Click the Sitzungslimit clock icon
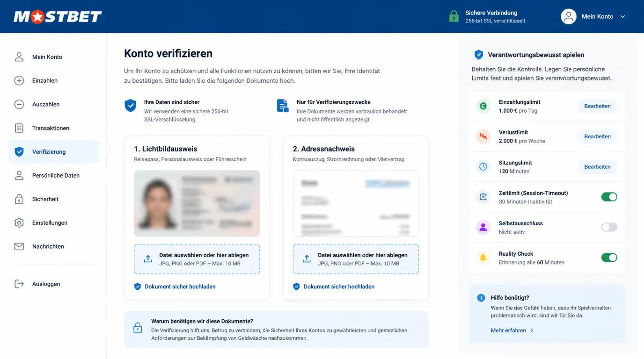Screen dimensions: 644x359 click(483, 167)
